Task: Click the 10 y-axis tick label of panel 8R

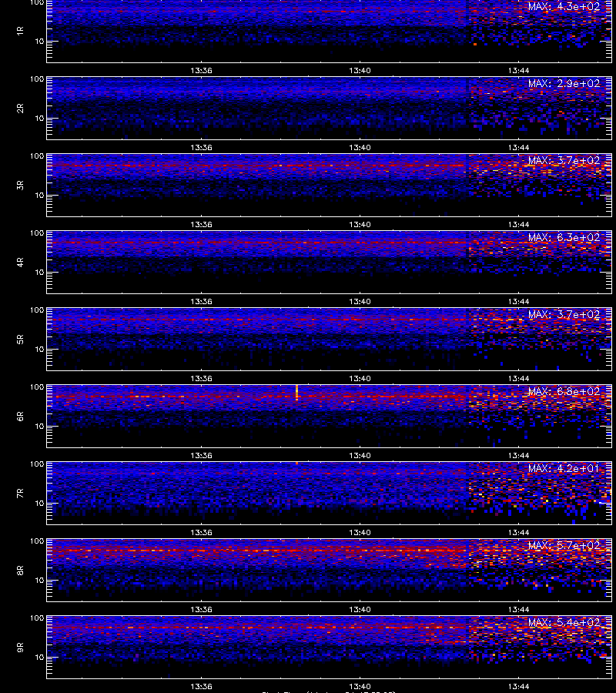Action: (39, 581)
